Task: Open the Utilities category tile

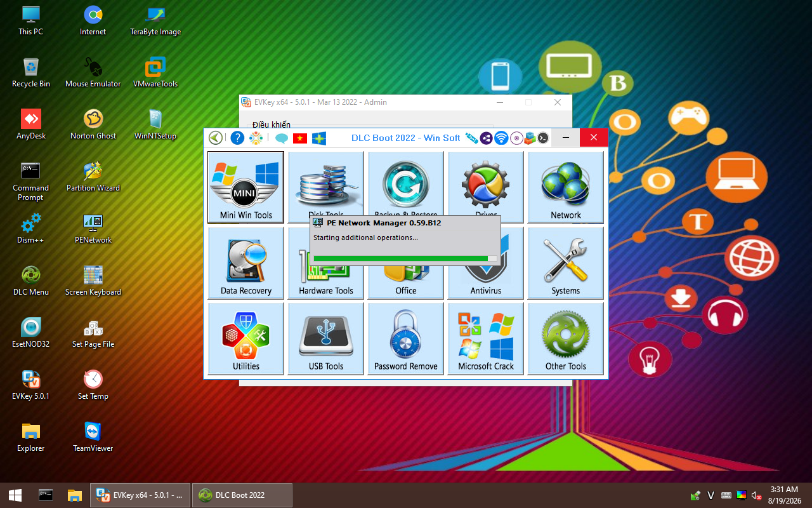Action: click(246, 338)
